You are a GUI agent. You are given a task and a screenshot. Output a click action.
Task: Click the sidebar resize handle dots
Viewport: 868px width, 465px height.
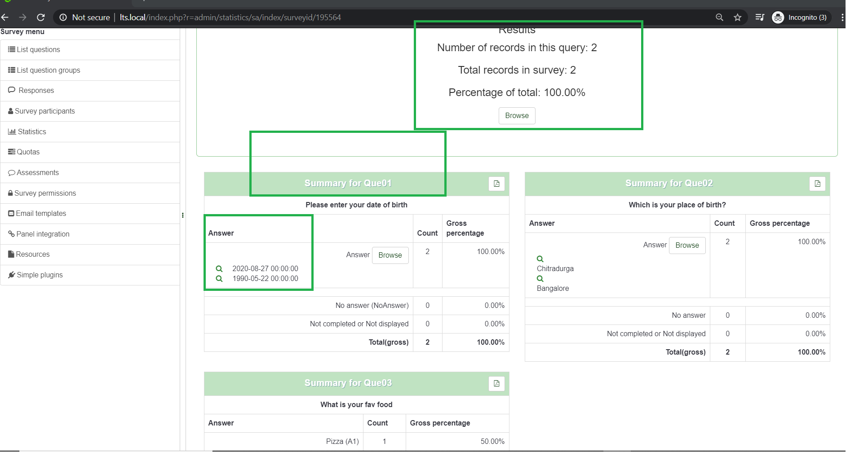183,215
